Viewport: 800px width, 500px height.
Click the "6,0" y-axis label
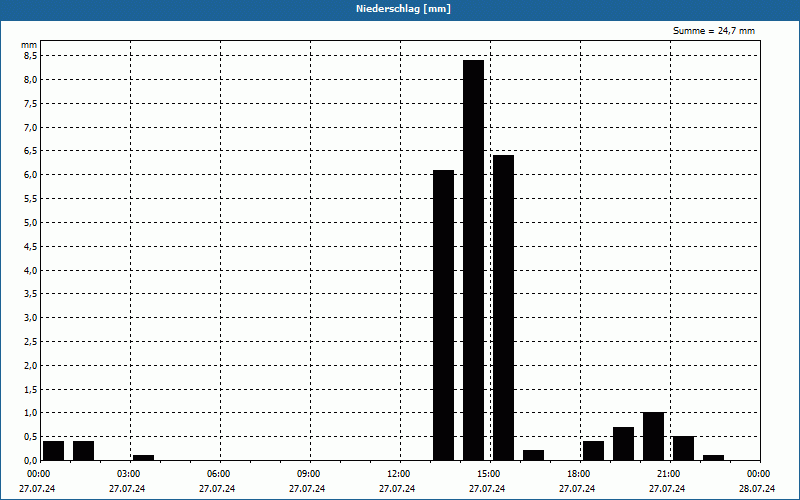point(31,175)
